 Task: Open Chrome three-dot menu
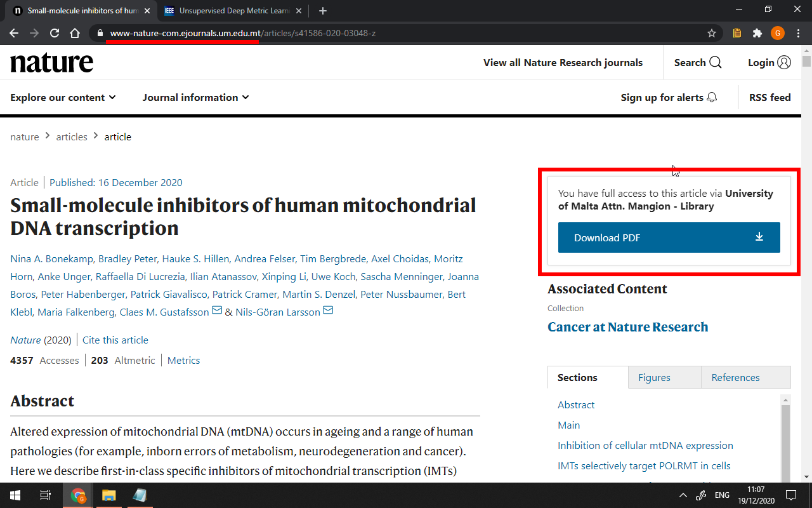tap(798, 33)
